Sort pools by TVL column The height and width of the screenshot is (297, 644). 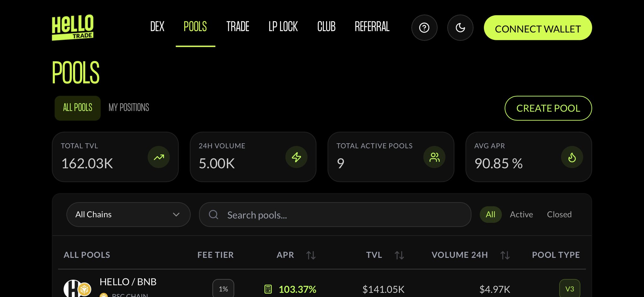(399, 255)
